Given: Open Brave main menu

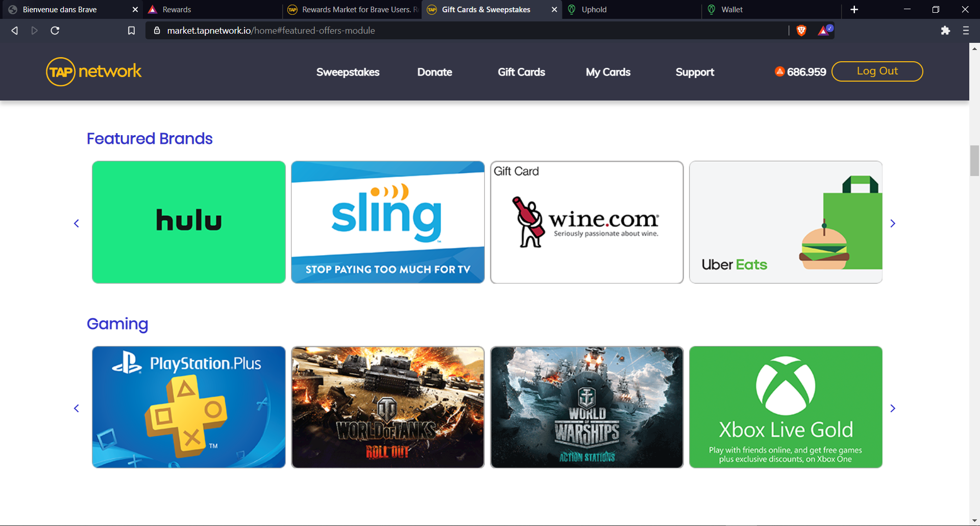Looking at the screenshot, I should [x=966, y=31].
